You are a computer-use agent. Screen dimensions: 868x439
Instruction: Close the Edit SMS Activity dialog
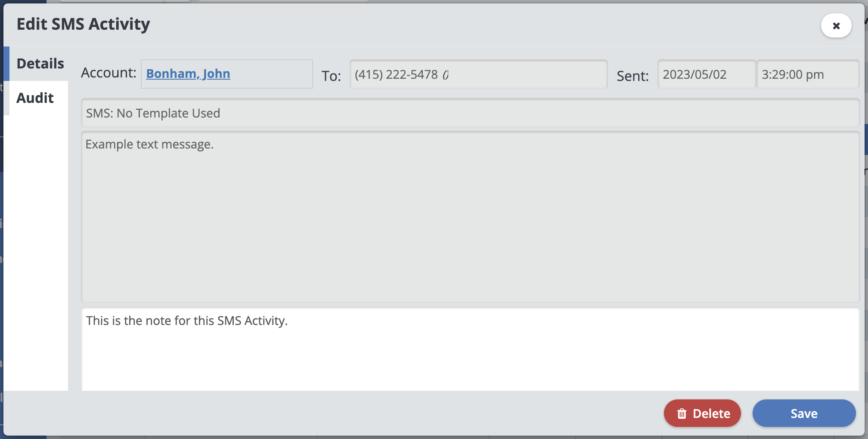tap(836, 26)
